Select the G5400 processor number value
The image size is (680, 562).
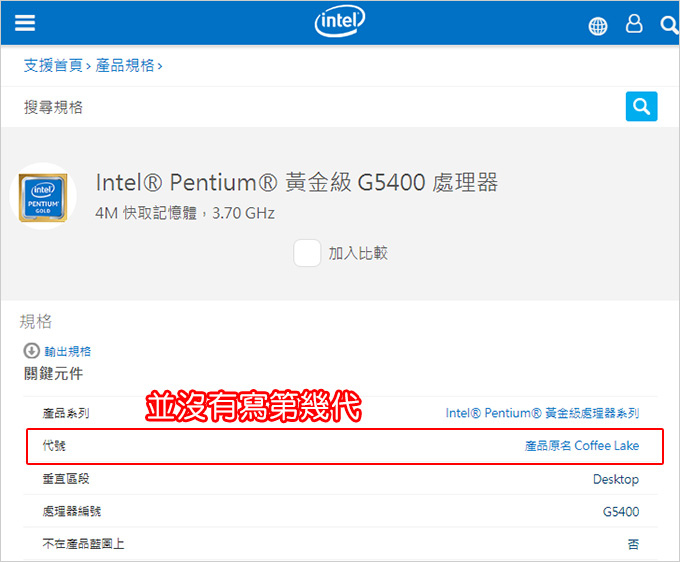pos(621,512)
